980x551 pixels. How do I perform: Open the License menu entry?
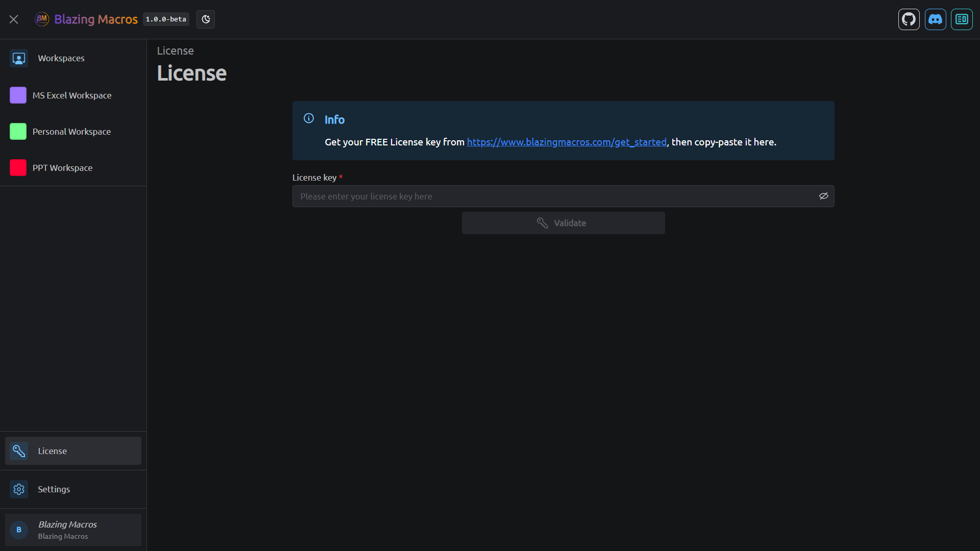point(73,451)
